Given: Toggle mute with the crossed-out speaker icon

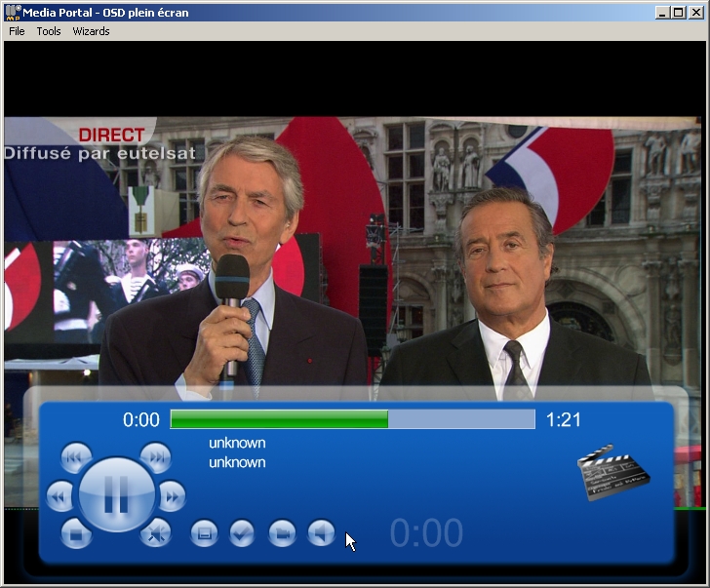Looking at the screenshot, I should [156, 533].
